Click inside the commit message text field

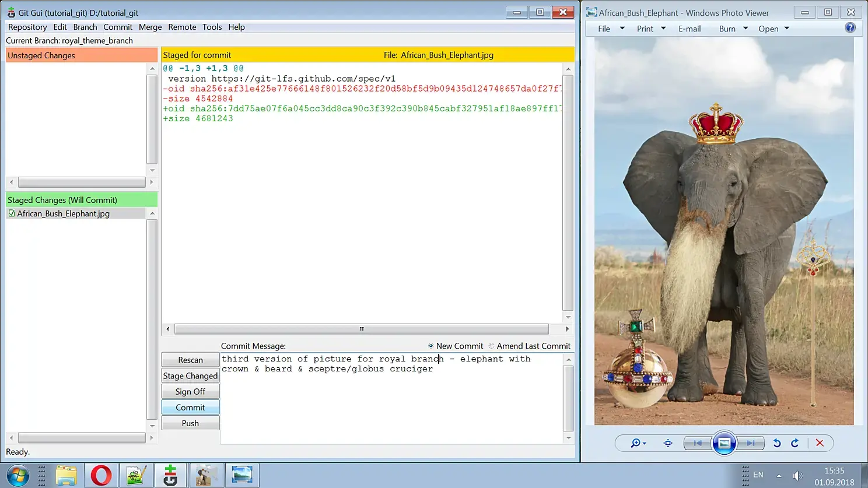pyautogui.click(x=391, y=398)
